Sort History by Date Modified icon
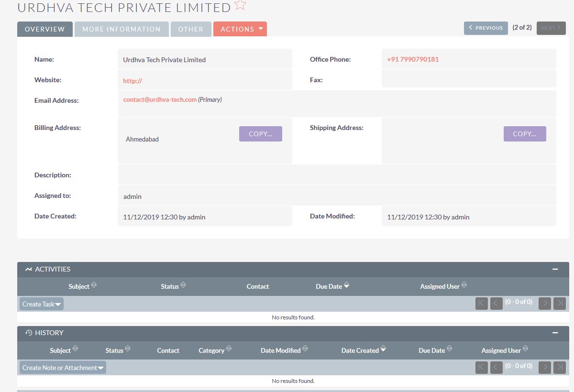Image resolution: width=574 pixels, height=392 pixels. (305, 349)
